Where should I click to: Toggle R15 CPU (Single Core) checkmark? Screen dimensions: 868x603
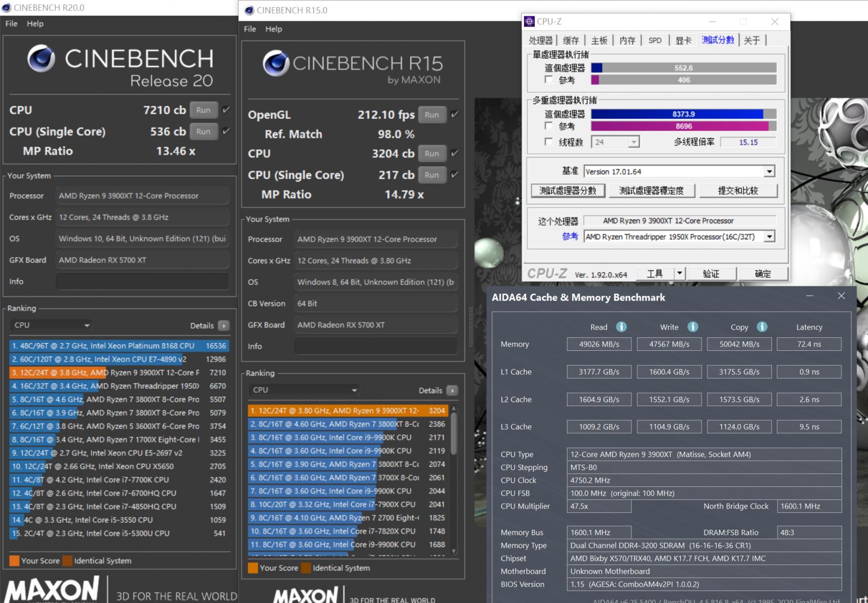pyautogui.click(x=455, y=175)
